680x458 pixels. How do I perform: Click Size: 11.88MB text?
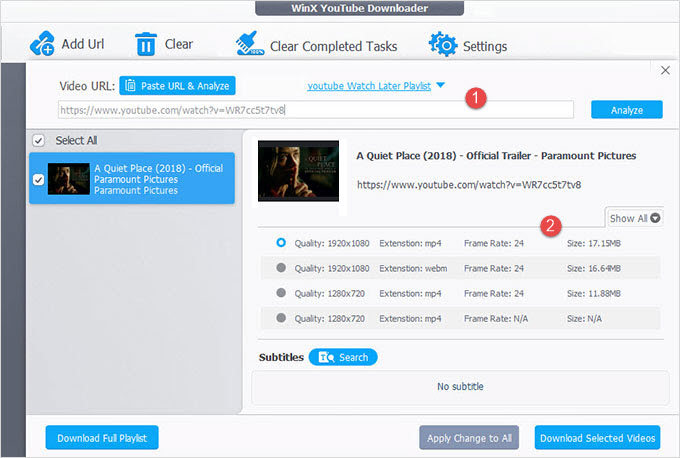(x=594, y=294)
